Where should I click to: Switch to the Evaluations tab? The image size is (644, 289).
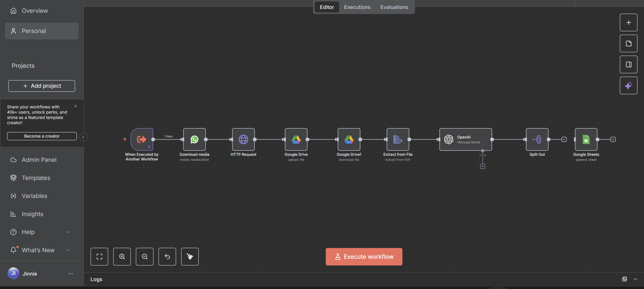(394, 7)
